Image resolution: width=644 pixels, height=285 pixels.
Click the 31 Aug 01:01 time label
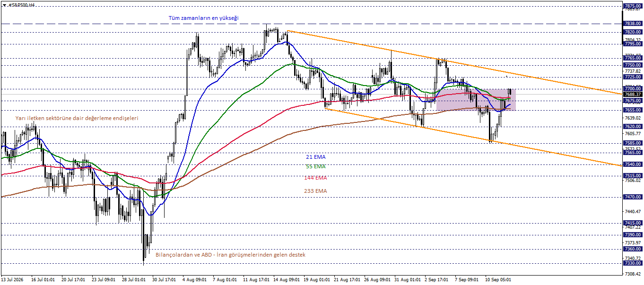click(407, 280)
